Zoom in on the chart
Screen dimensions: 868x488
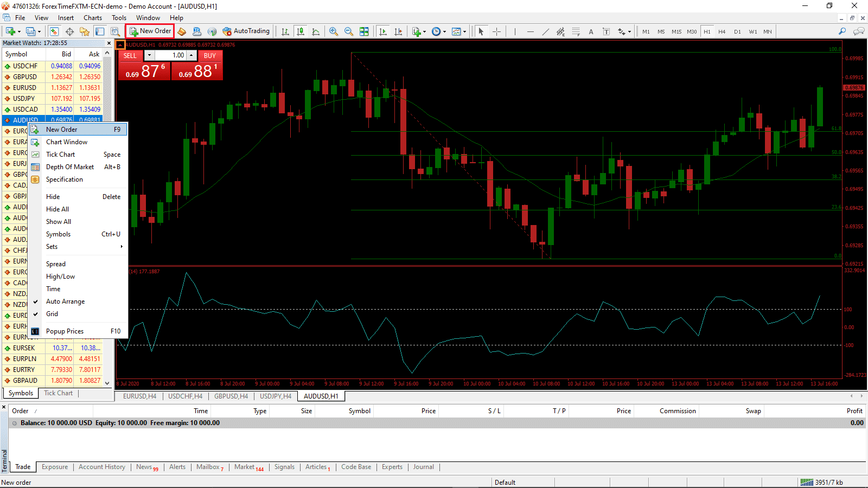click(333, 31)
